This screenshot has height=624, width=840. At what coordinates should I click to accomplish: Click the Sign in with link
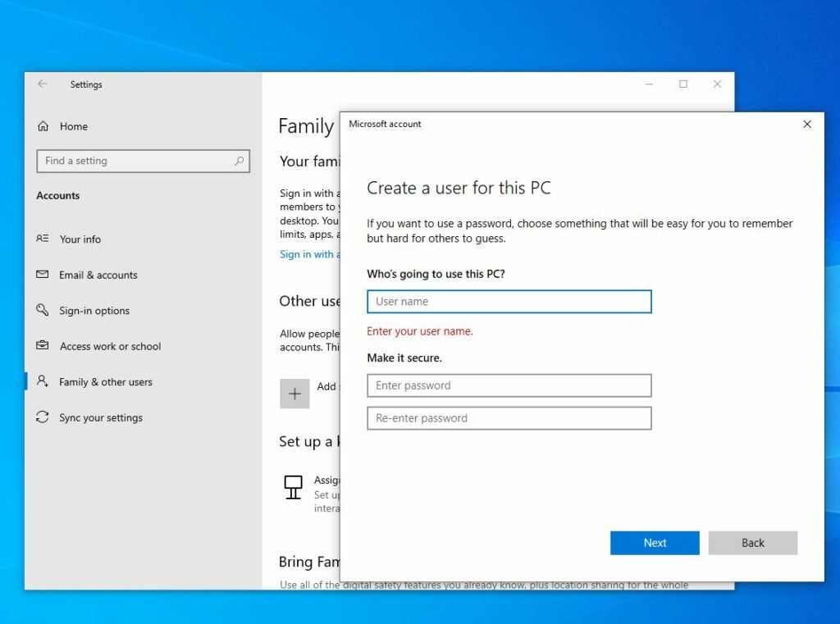point(309,254)
